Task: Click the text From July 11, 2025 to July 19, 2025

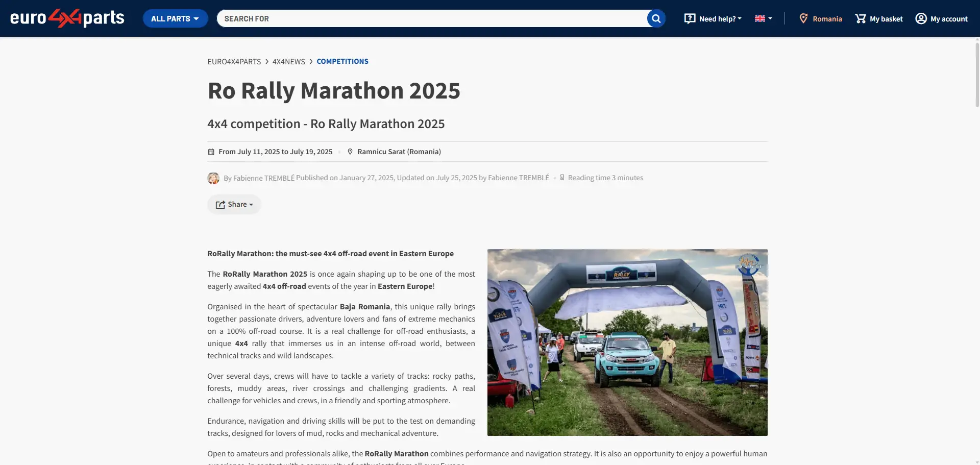Action: click(x=275, y=152)
